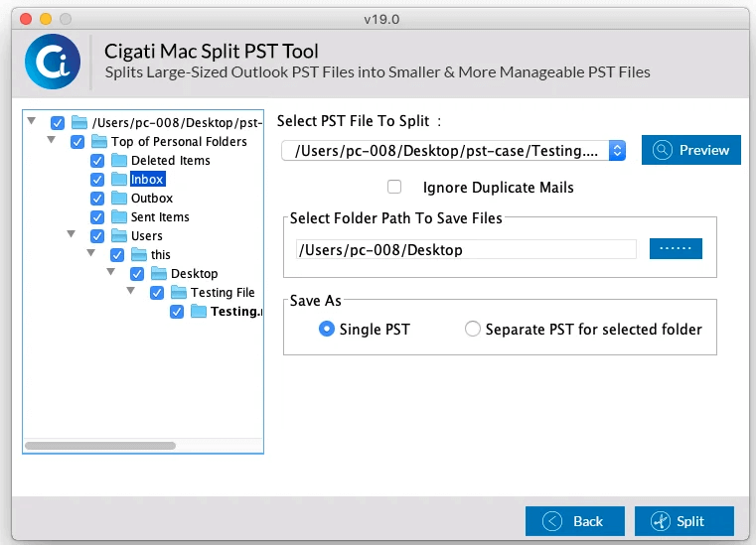Screen dimensions: 756x545
Task: Click the folder save path input field
Action: (x=466, y=249)
